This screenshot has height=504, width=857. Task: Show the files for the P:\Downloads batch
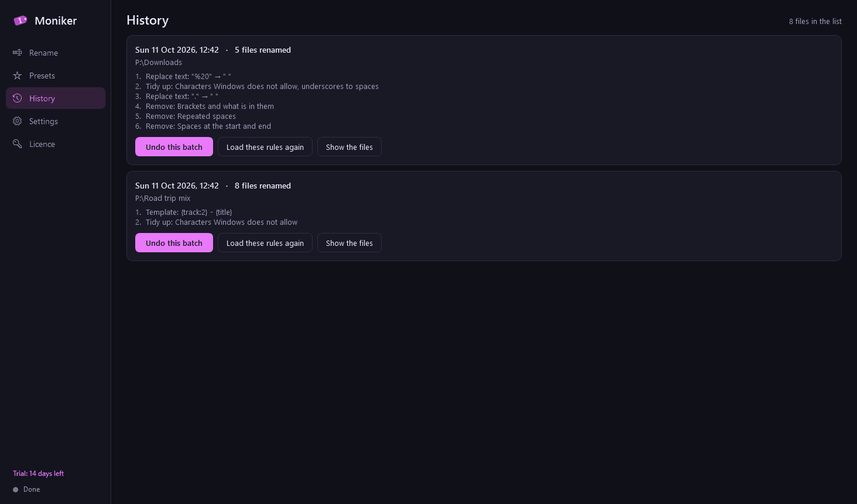(349, 147)
